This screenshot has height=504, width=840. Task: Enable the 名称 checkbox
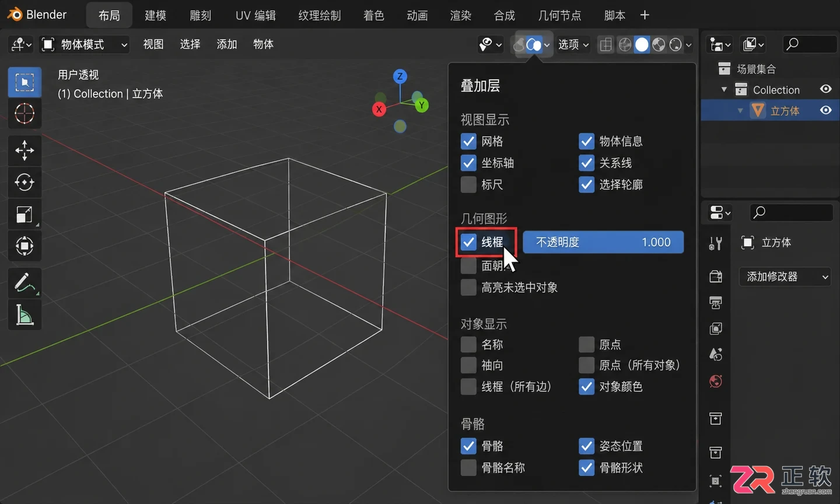(x=468, y=344)
